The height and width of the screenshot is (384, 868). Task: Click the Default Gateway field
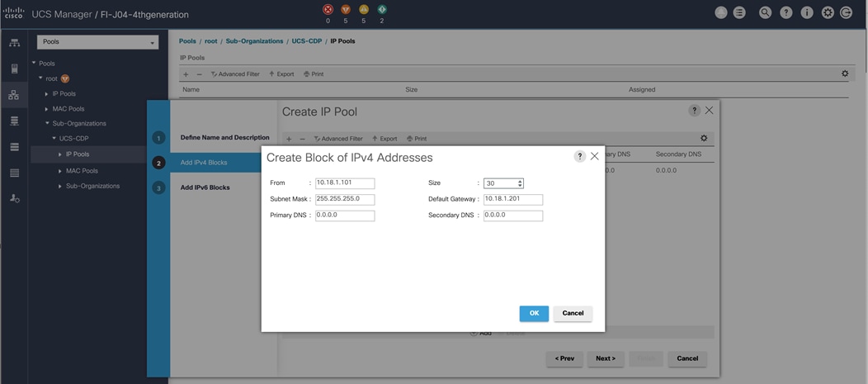point(513,200)
